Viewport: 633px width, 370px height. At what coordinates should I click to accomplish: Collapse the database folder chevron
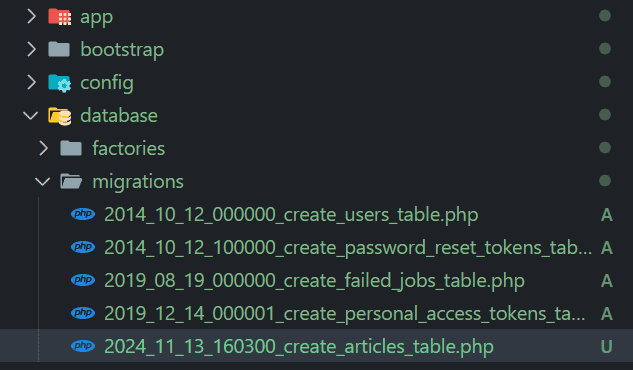pyautogui.click(x=31, y=116)
